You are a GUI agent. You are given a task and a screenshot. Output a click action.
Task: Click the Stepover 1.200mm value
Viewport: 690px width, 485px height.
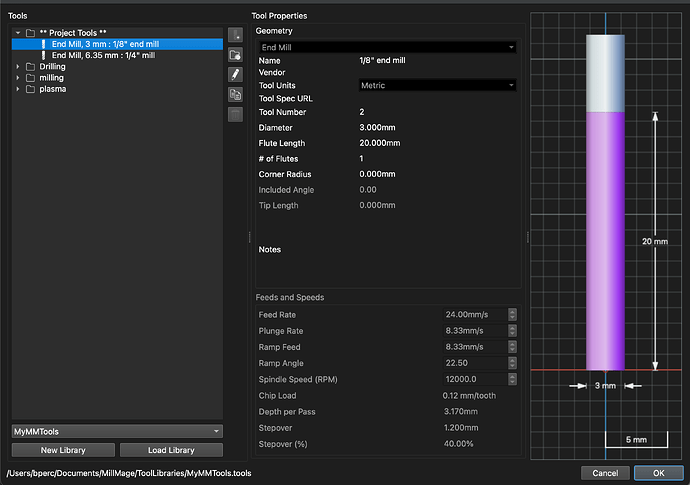461,428
